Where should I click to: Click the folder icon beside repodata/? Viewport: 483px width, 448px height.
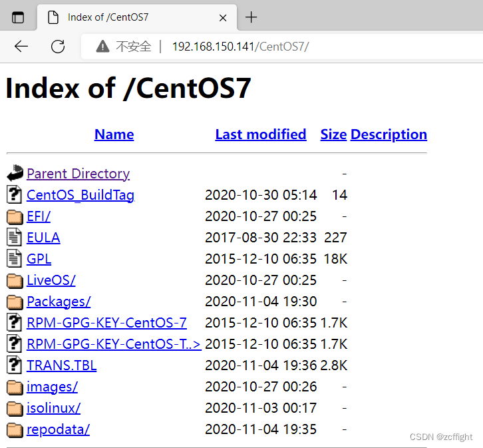coord(15,430)
